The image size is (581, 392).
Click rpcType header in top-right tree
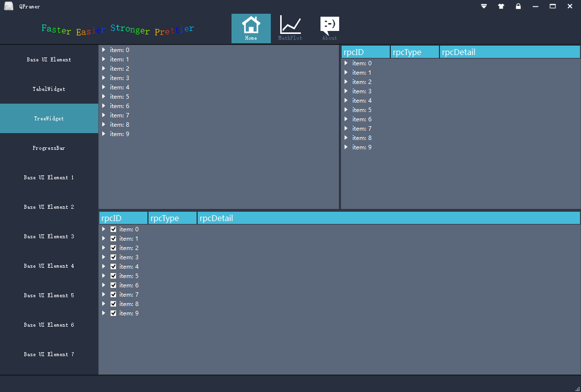415,52
